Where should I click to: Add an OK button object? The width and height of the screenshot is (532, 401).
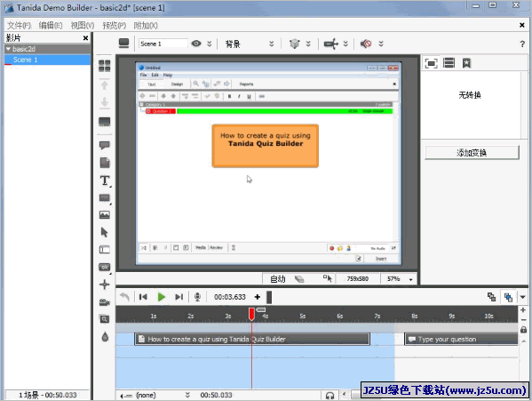point(105,268)
